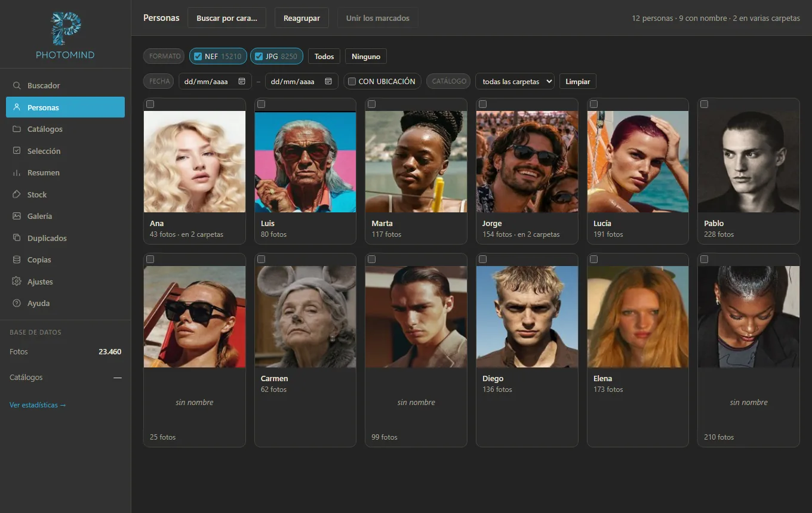This screenshot has width=812, height=513.
Task: Open Carmen's mouse-ears portrait thumbnail
Action: click(x=305, y=317)
